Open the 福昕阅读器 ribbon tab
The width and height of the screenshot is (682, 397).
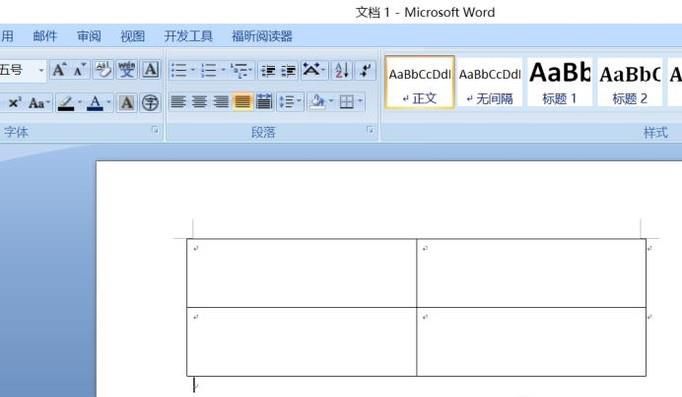pos(262,36)
